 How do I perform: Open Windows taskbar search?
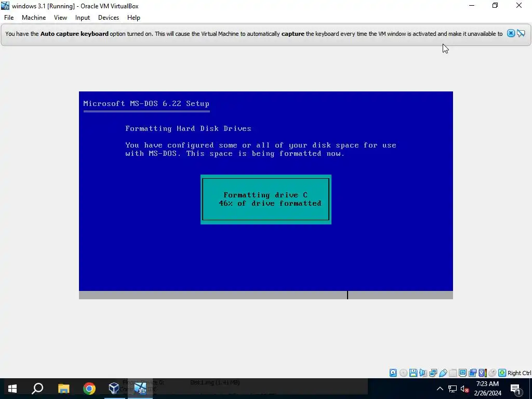point(37,389)
